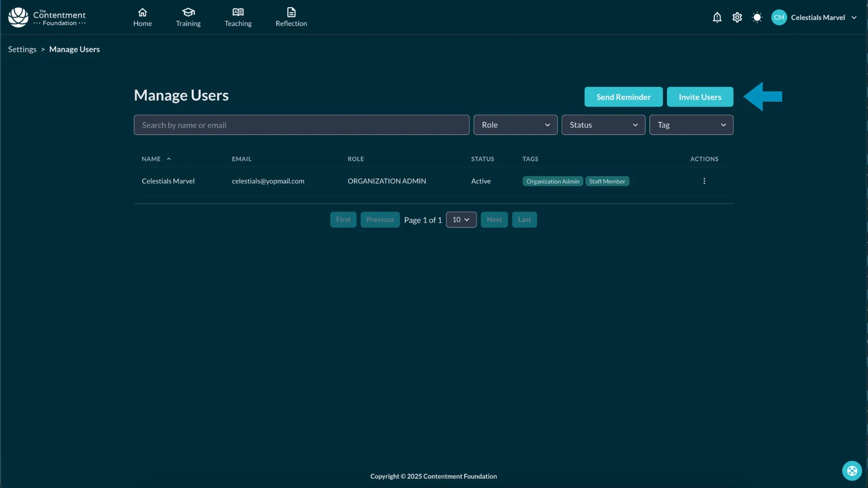The image size is (868, 488).
Task: Open the settings gear icon
Action: click(737, 18)
